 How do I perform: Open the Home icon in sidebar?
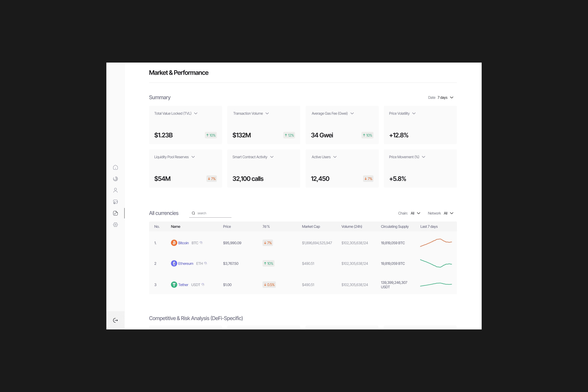point(115,167)
